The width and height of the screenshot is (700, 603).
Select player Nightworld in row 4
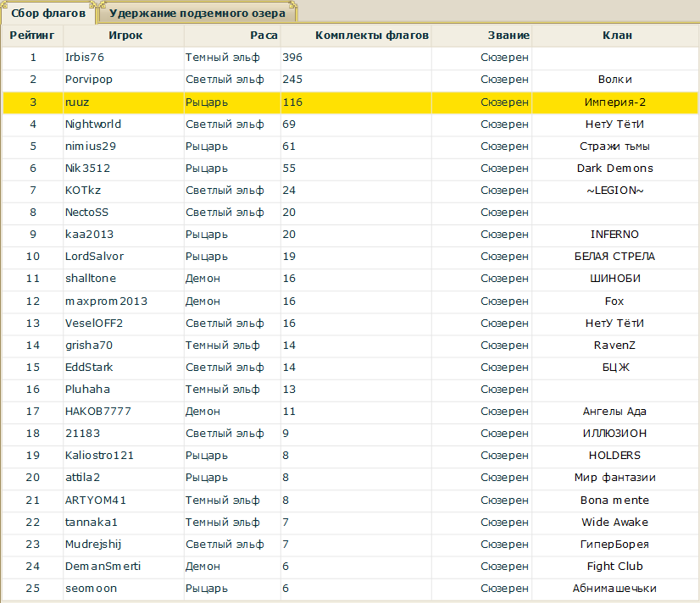tap(93, 124)
